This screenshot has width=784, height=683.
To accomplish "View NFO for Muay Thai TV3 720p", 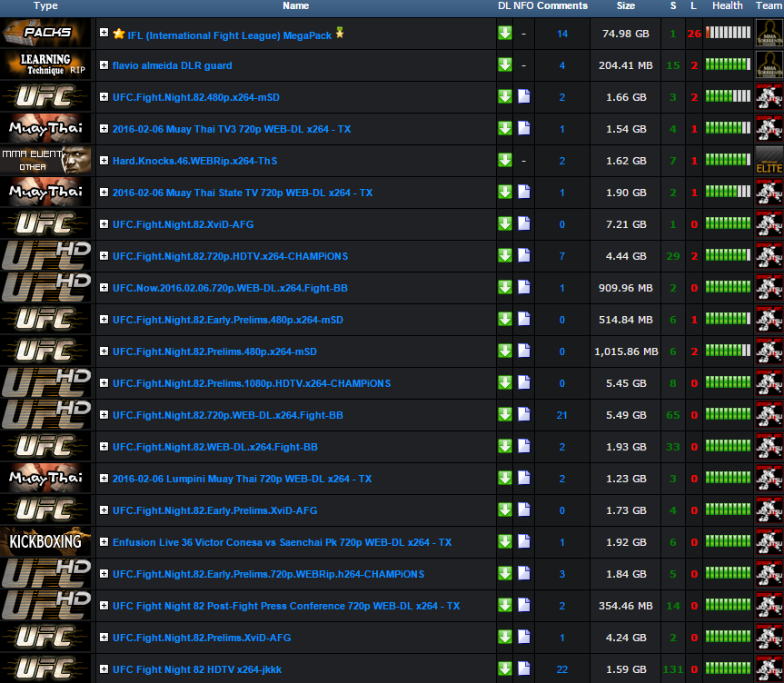I will click(x=524, y=128).
